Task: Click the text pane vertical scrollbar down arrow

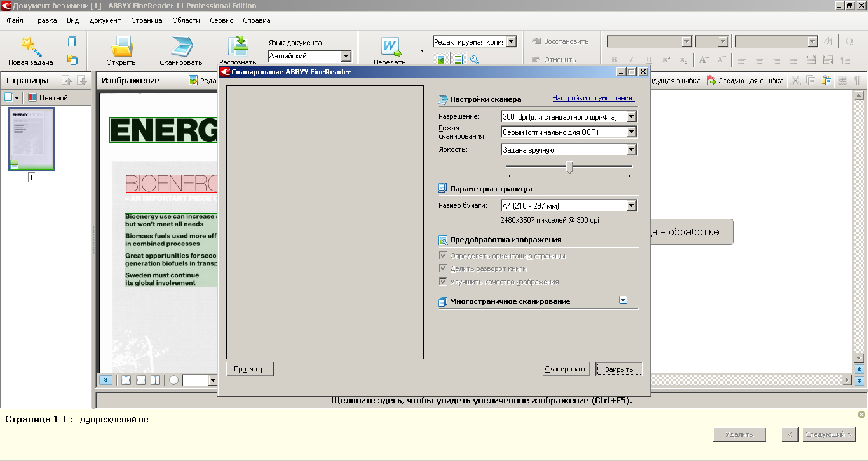Action: [859, 358]
